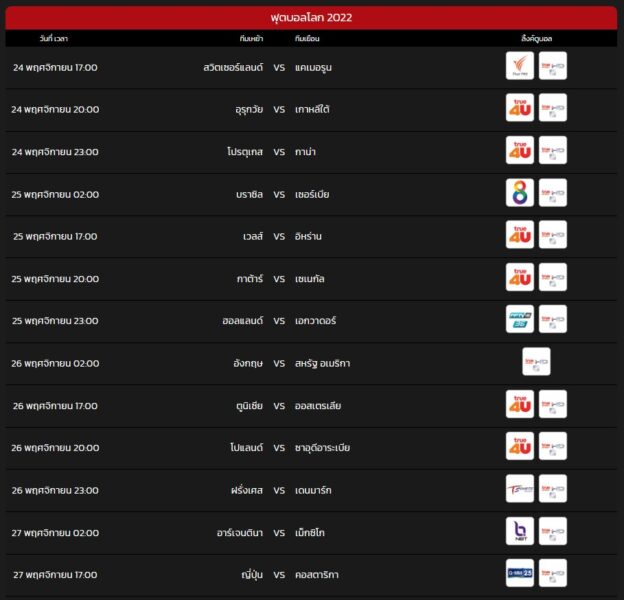Select True4U logo for Tunisia vs Australia
Image resolution: width=624 pixels, height=600 pixels.
[x=520, y=404]
